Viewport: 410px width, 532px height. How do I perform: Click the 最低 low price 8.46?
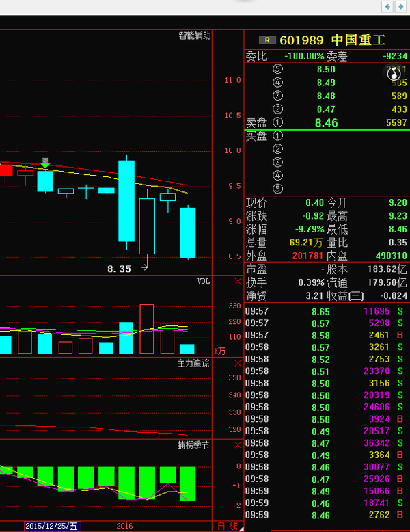coord(398,229)
